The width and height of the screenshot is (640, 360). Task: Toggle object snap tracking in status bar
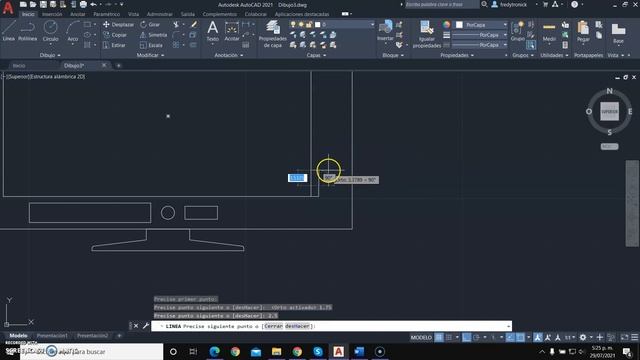[510, 337]
